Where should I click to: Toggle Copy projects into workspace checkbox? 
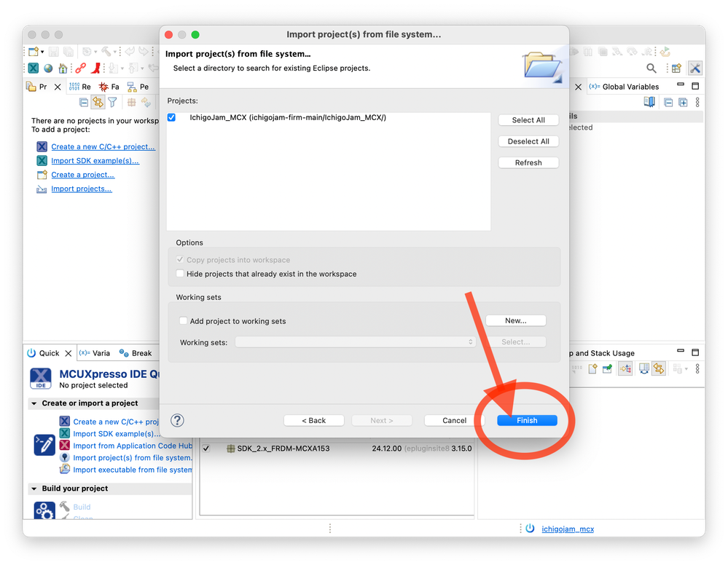(x=180, y=260)
